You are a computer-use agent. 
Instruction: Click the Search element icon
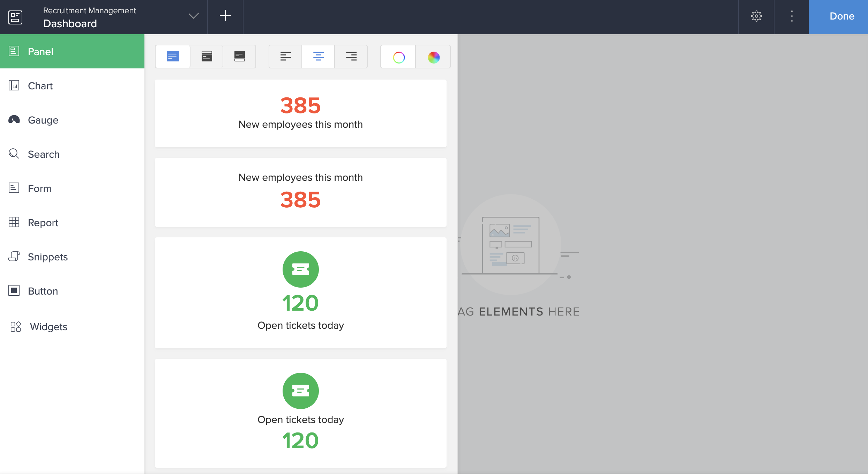pyautogui.click(x=14, y=154)
